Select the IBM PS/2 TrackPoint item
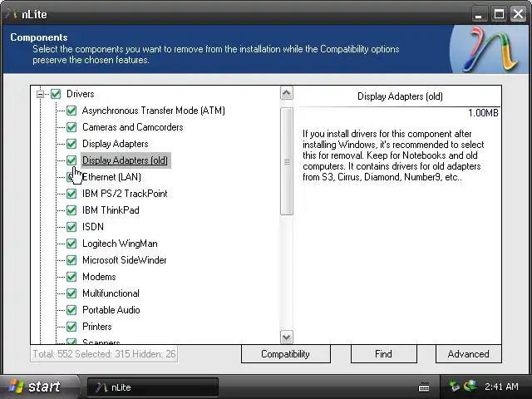 (x=125, y=194)
